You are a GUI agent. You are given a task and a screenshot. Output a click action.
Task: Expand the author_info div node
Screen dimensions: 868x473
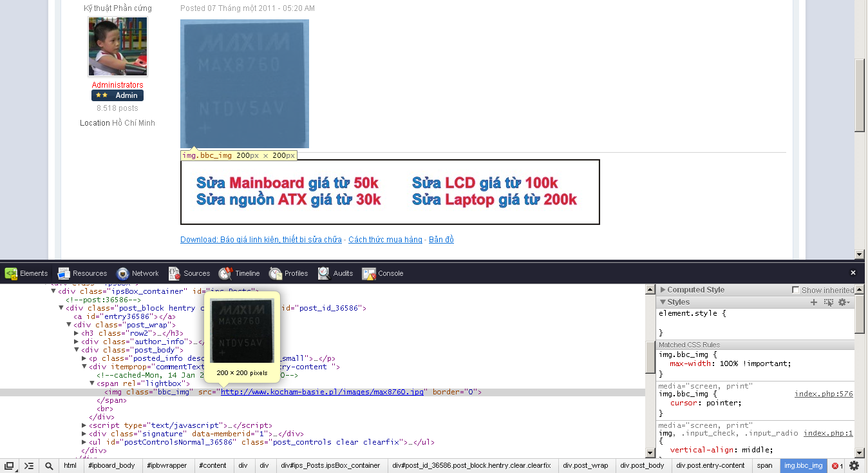[x=77, y=342]
